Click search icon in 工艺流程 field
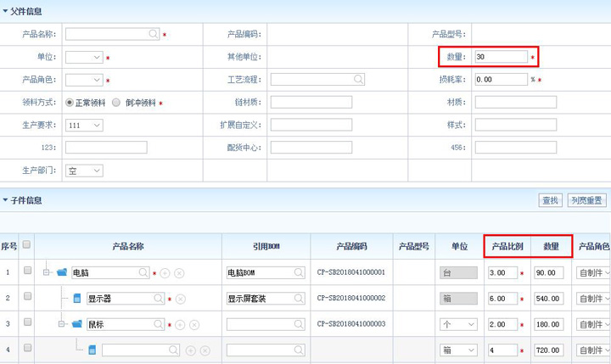This screenshot has width=611, height=364. pyautogui.click(x=358, y=80)
